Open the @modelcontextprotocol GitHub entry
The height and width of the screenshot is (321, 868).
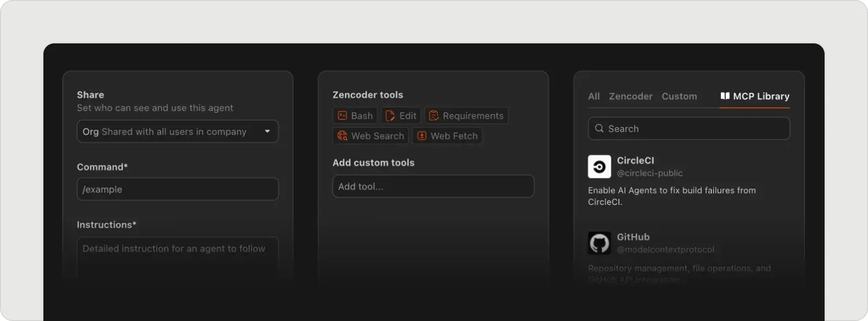pos(665,249)
